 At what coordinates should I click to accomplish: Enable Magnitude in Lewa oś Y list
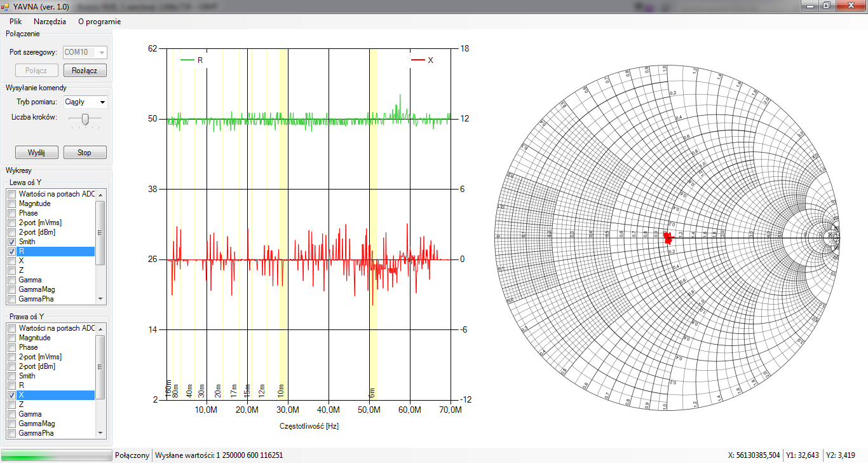11,204
